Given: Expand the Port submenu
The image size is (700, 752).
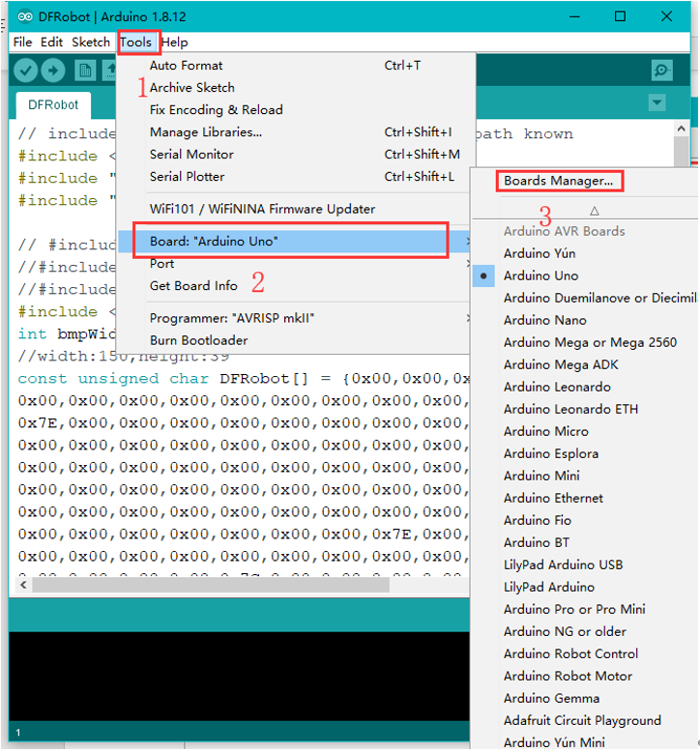Looking at the screenshot, I should pyautogui.click(x=293, y=263).
